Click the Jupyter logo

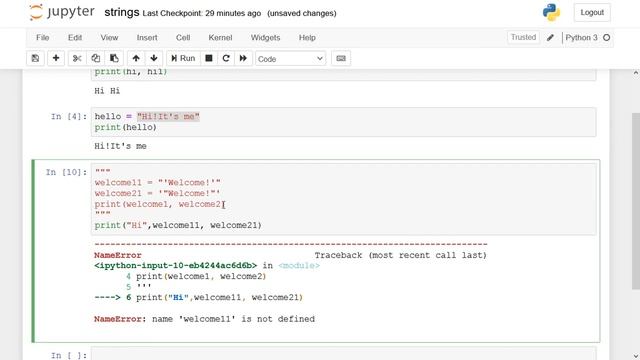click(x=62, y=12)
